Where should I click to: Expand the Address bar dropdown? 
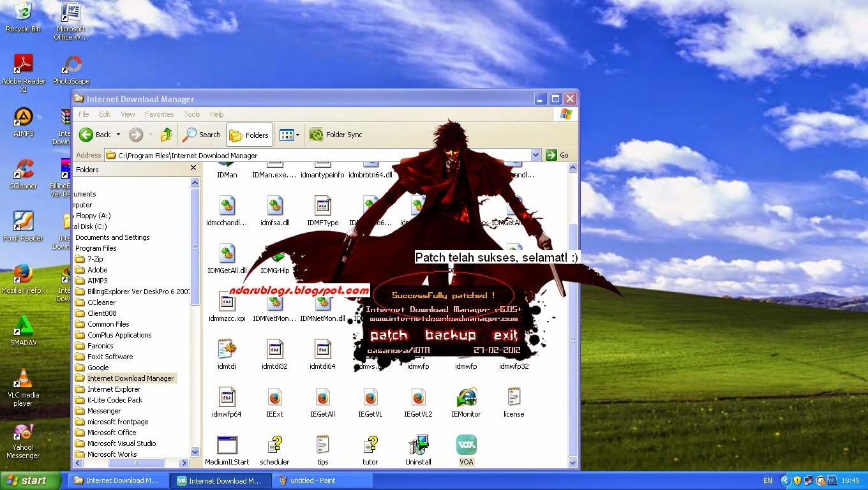point(535,155)
